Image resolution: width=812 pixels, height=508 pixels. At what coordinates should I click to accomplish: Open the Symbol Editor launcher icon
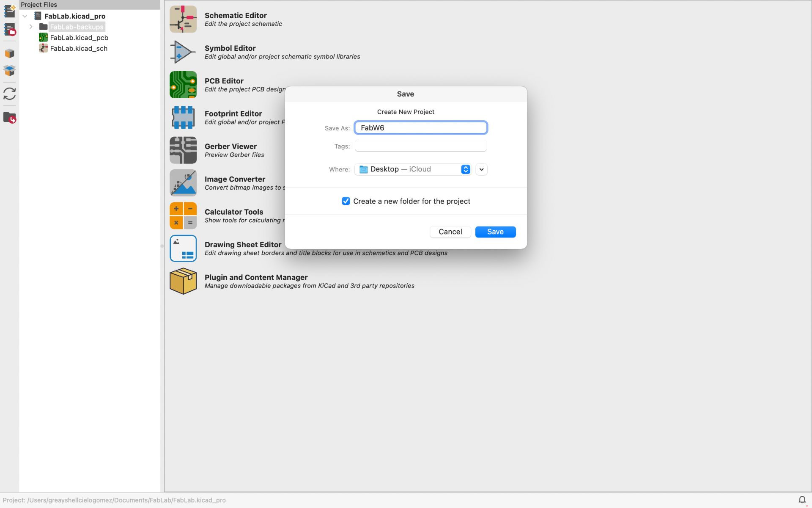183,52
